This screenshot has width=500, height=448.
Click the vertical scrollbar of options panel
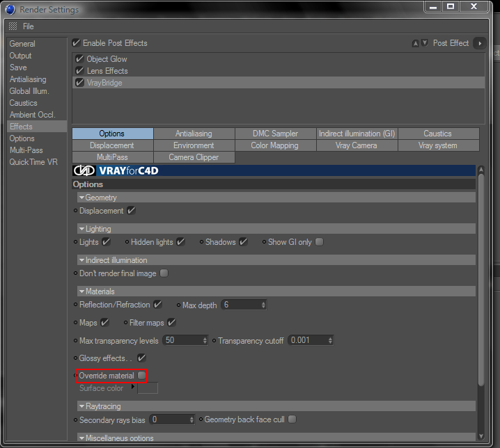click(481, 280)
